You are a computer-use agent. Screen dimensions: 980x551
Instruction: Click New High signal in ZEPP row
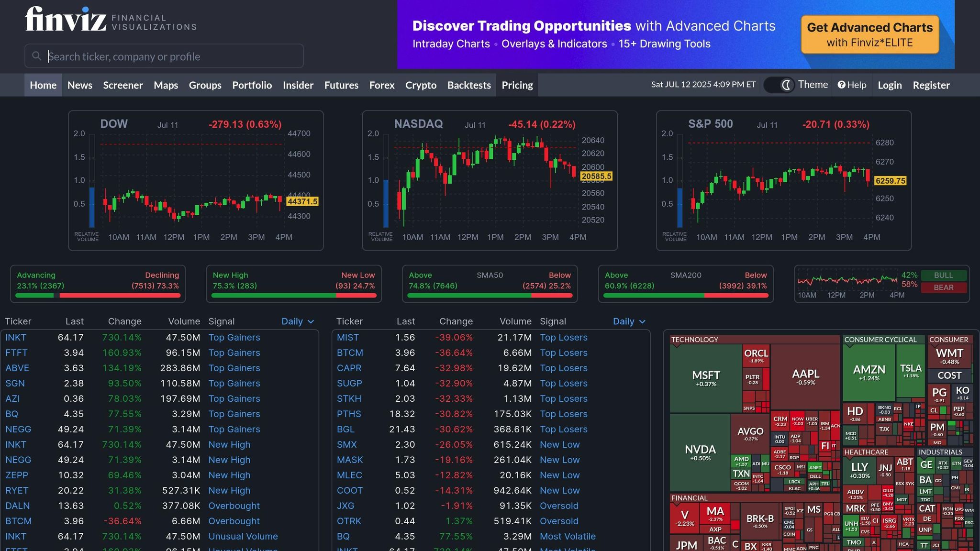coord(229,475)
